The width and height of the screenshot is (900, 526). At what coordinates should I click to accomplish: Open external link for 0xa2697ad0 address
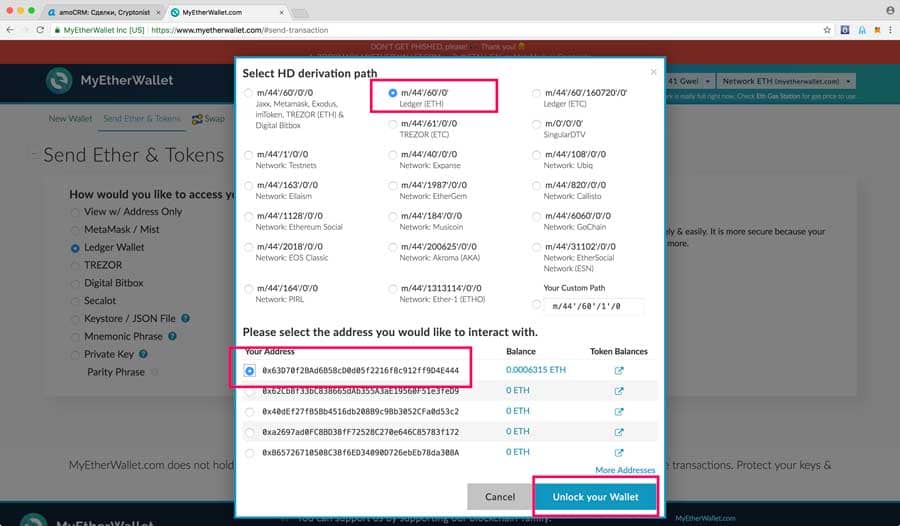(x=619, y=432)
